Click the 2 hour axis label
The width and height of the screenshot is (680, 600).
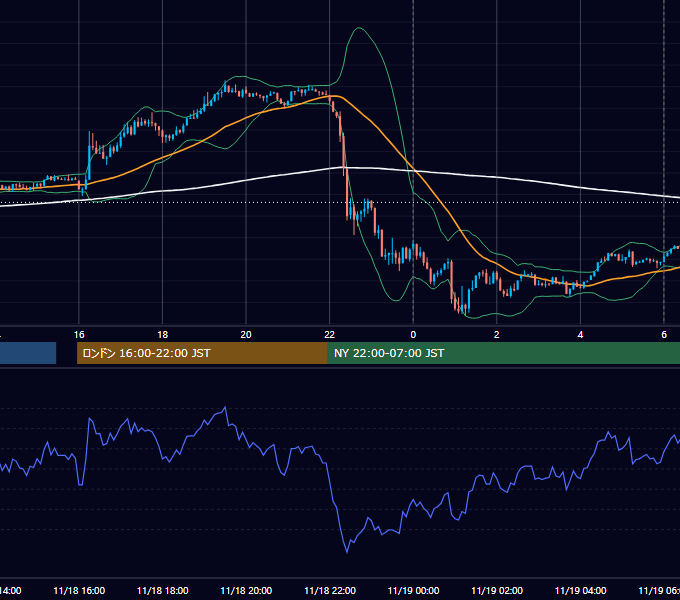pyautogui.click(x=497, y=335)
